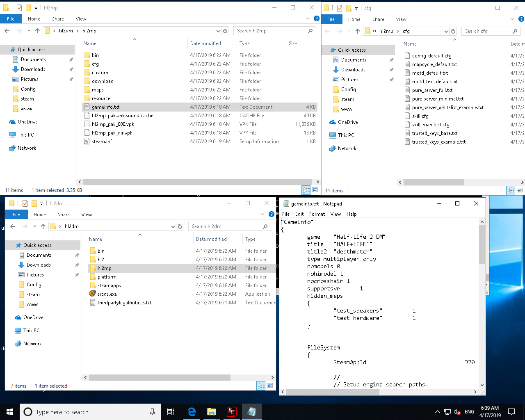Click the Task View taskbar icon

click(171, 412)
